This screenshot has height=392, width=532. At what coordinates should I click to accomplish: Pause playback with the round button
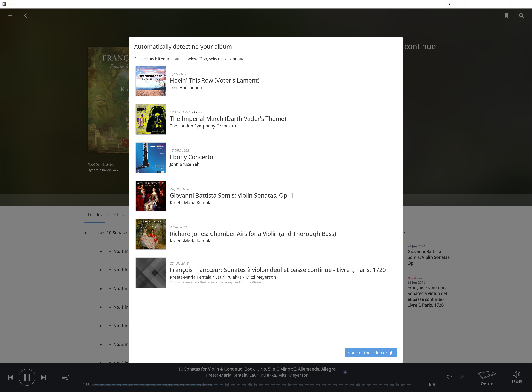(27, 377)
